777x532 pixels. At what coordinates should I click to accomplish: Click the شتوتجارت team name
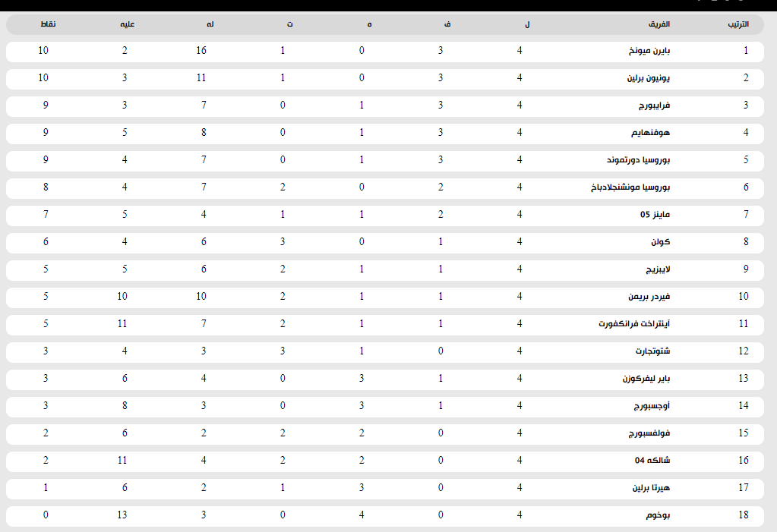[652, 351]
